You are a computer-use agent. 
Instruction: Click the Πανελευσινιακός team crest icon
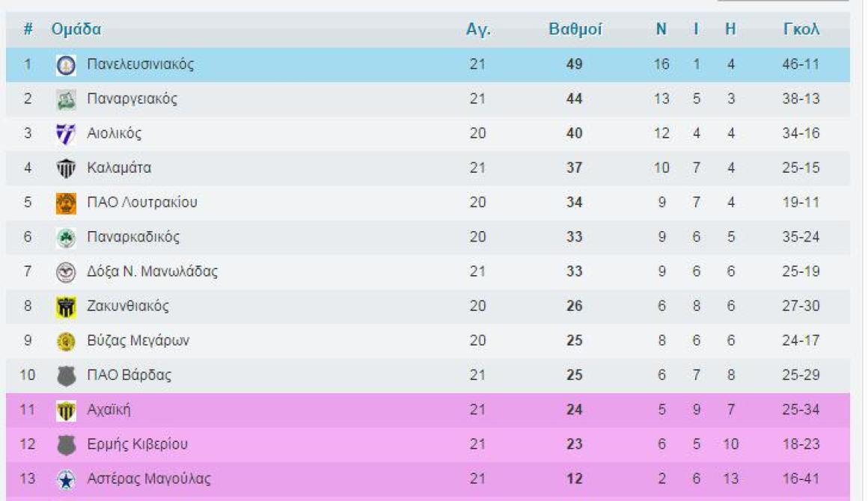[66, 65]
